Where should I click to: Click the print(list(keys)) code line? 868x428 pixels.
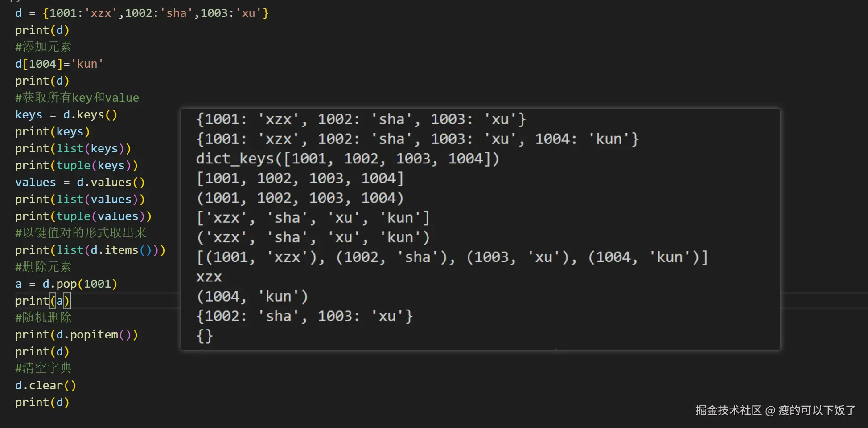[x=73, y=148]
